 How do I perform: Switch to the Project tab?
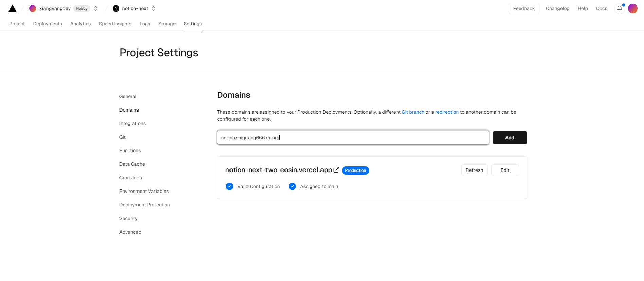tap(17, 24)
